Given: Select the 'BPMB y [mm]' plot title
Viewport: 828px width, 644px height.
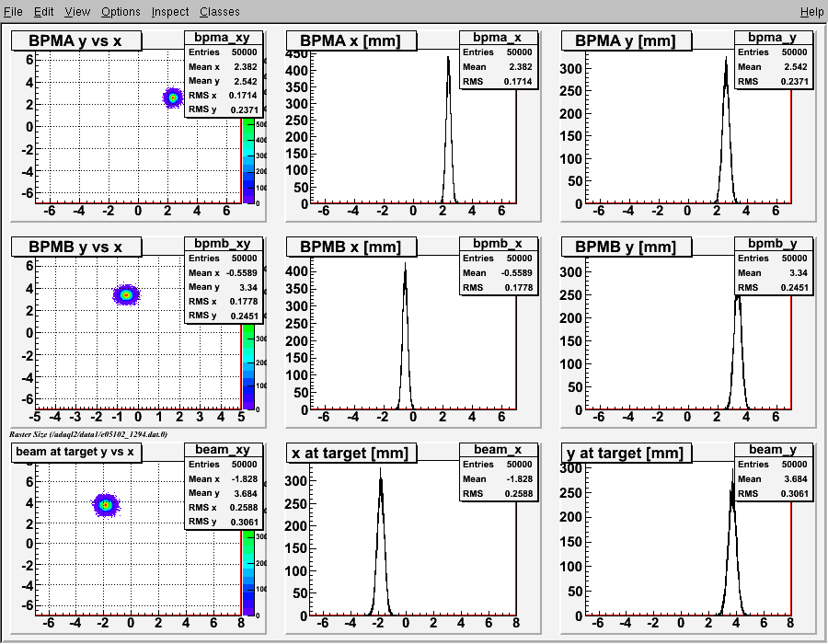Looking at the screenshot, I should pos(626,247).
